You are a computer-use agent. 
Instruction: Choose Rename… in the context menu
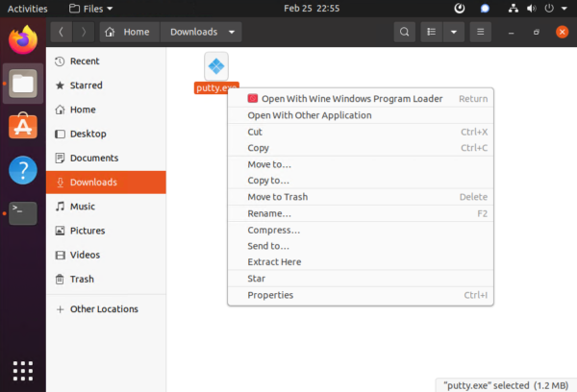point(268,213)
